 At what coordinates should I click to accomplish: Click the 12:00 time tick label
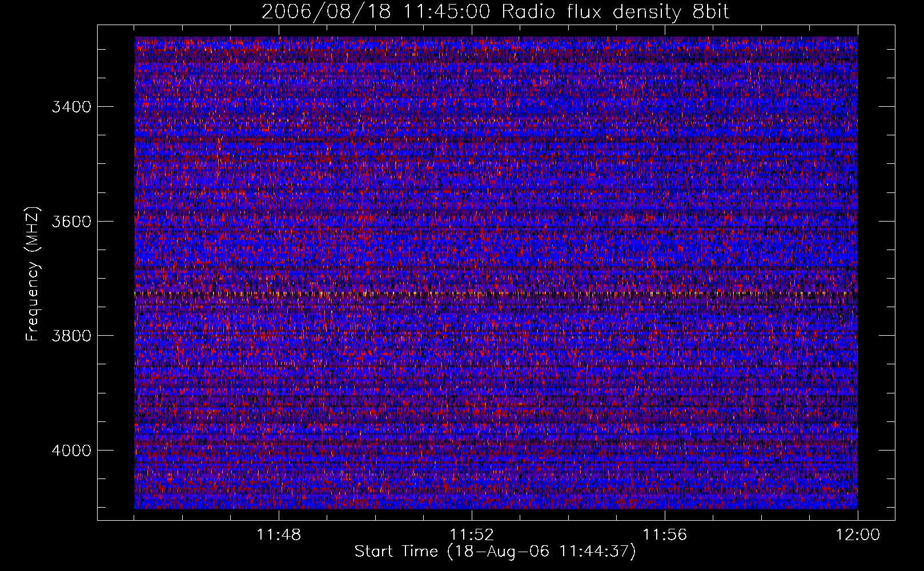(x=858, y=535)
